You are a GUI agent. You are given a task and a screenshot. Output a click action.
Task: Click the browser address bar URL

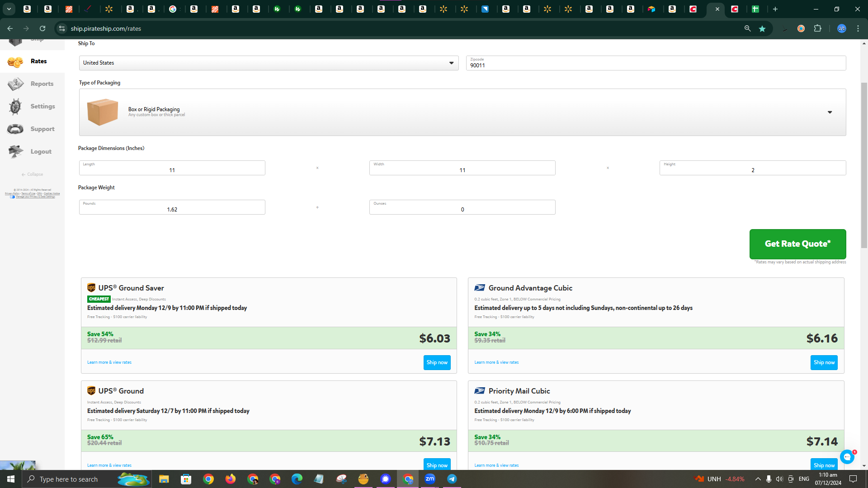[x=106, y=28]
